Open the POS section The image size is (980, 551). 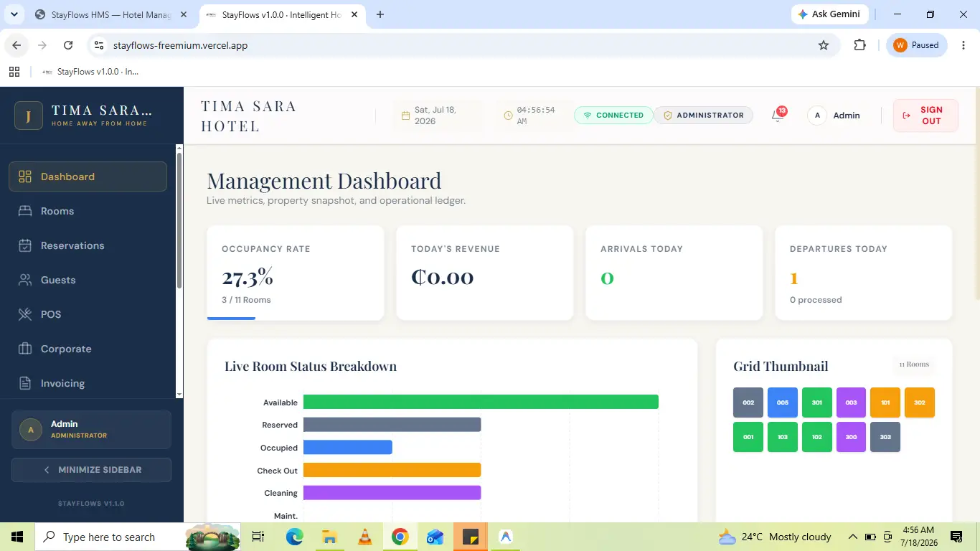click(x=88, y=314)
